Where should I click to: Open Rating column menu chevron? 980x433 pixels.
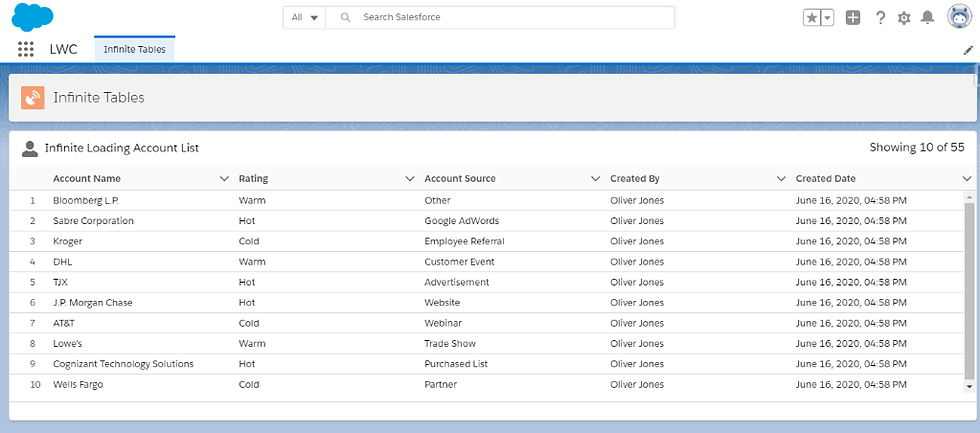click(x=410, y=179)
